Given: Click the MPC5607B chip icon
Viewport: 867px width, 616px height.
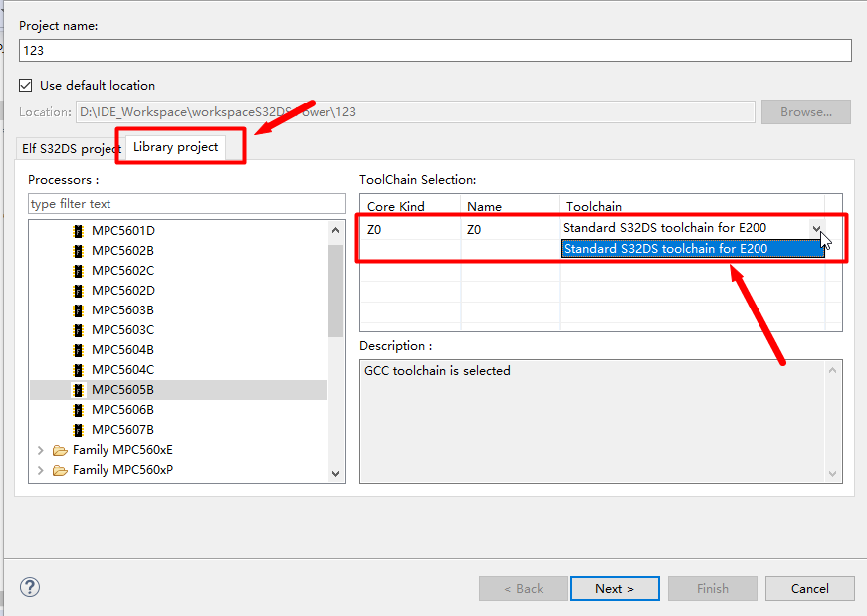Looking at the screenshot, I should click(78, 430).
